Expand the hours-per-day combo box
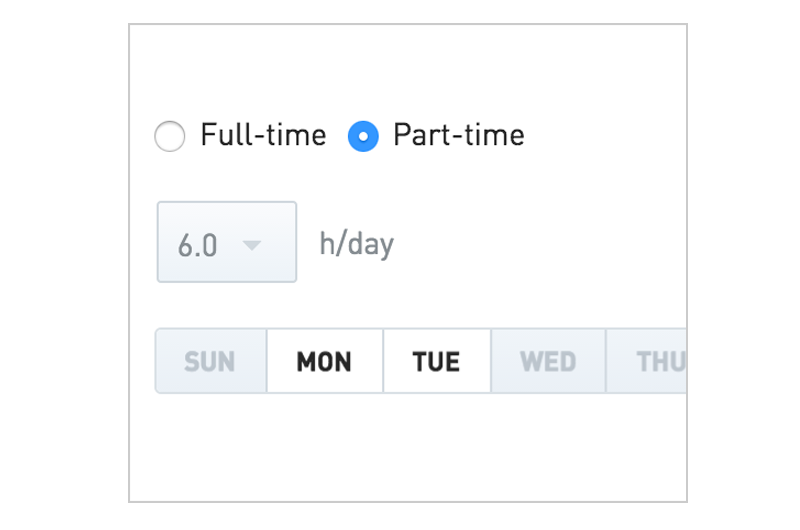Image resolution: width=800 pixels, height=530 pixels. [227, 243]
